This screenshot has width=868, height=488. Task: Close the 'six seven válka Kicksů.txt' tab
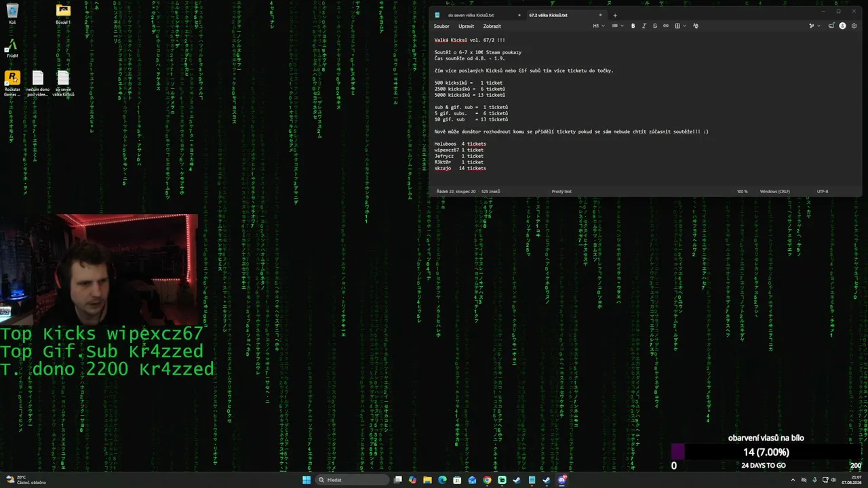519,15
